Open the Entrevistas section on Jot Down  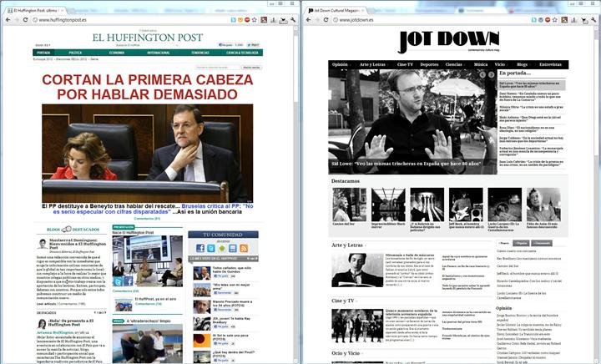click(550, 64)
